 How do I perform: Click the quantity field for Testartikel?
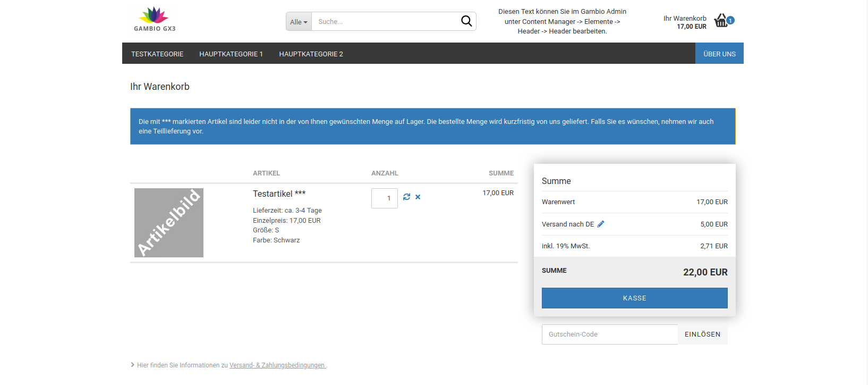click(x=384, y=198)
